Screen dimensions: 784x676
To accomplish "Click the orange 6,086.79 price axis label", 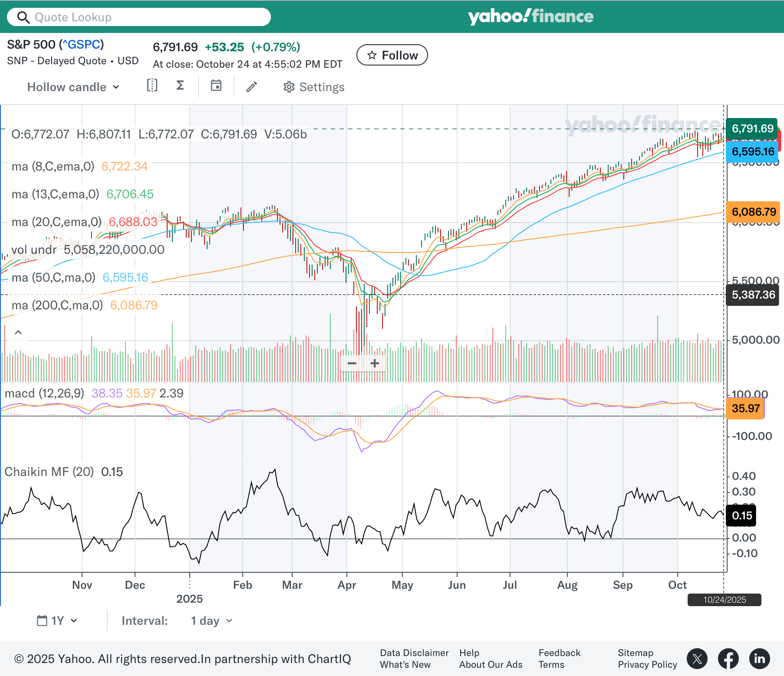I will (753, 212).
